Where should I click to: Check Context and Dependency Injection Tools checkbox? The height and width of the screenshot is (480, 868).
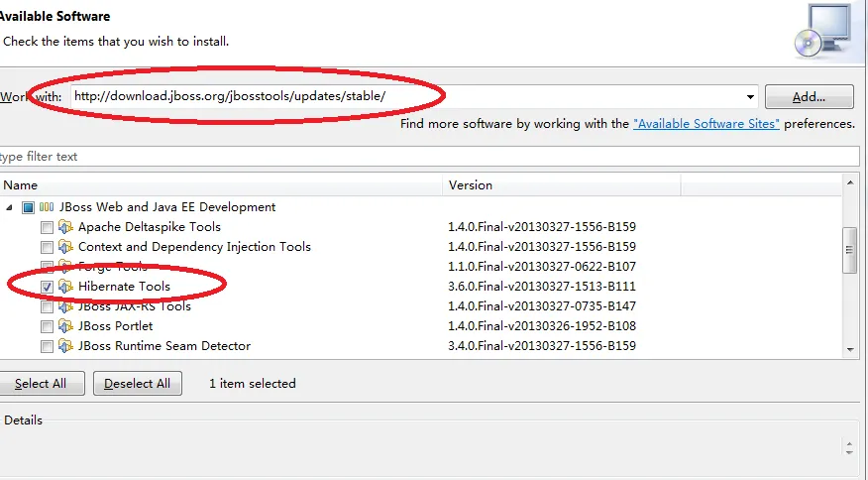coord(47,247)
